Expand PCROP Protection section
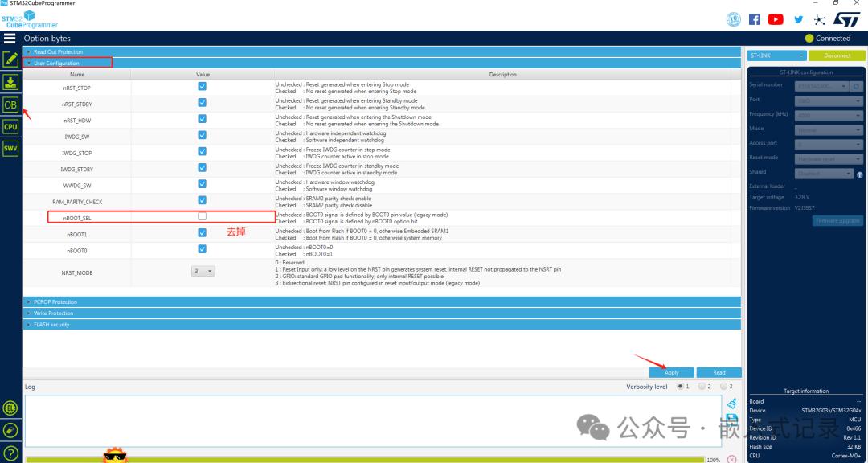 pos(382,302)
